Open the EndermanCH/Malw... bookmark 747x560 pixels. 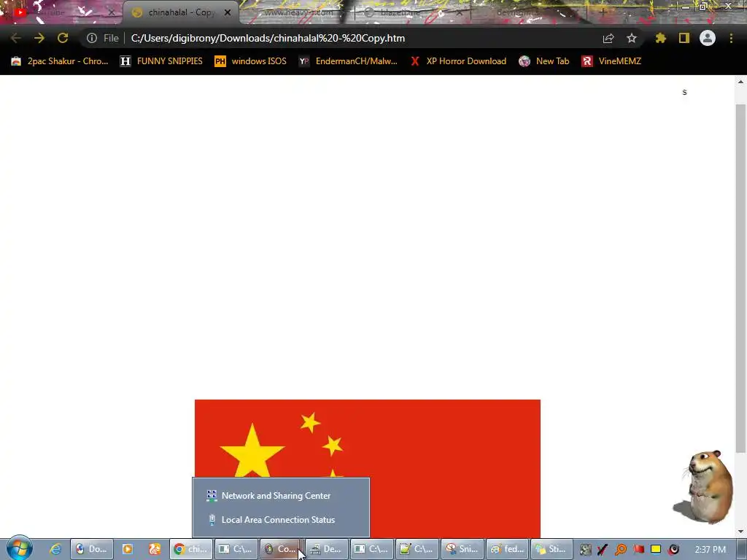348,61
